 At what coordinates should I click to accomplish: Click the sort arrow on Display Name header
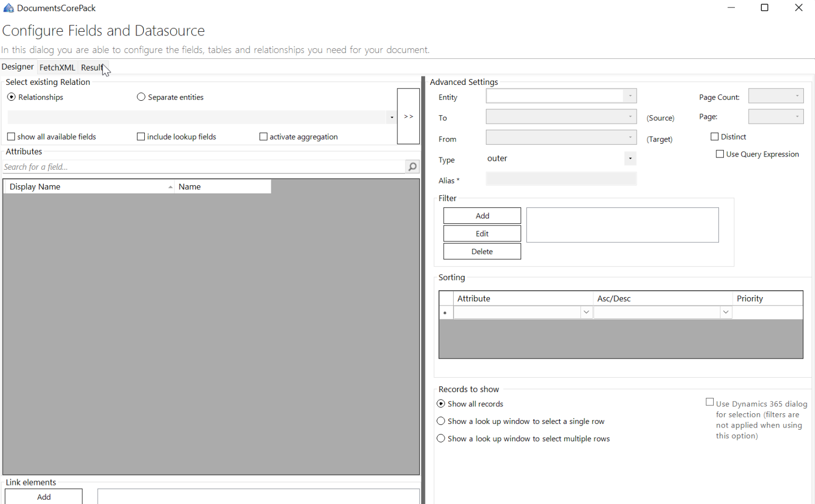coord(170,187)
